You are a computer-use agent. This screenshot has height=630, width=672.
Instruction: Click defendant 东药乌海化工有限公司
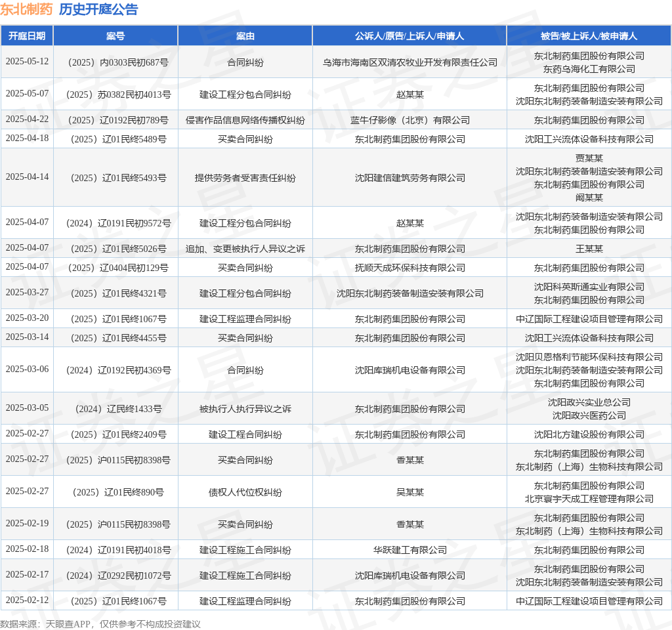tap(589, 69)
